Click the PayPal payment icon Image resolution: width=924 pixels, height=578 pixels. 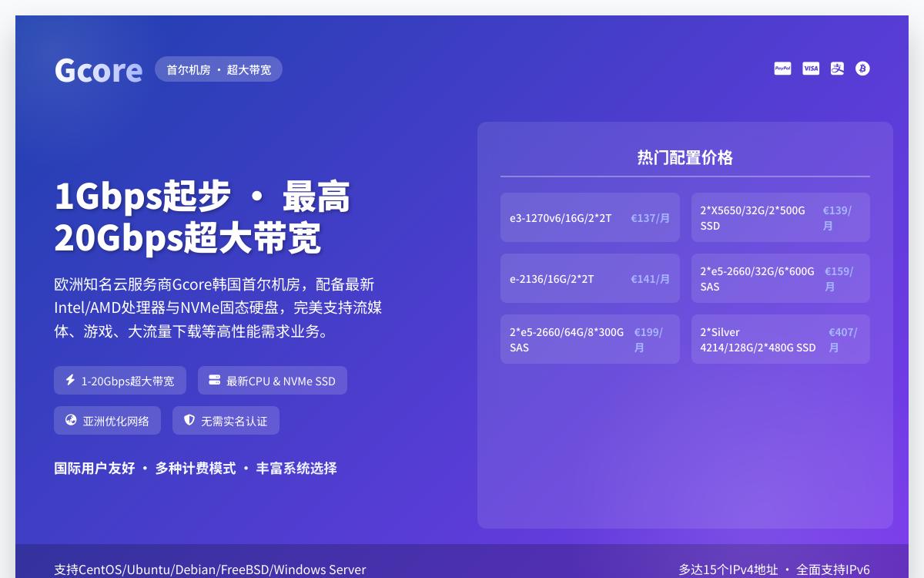pos(782,69)
